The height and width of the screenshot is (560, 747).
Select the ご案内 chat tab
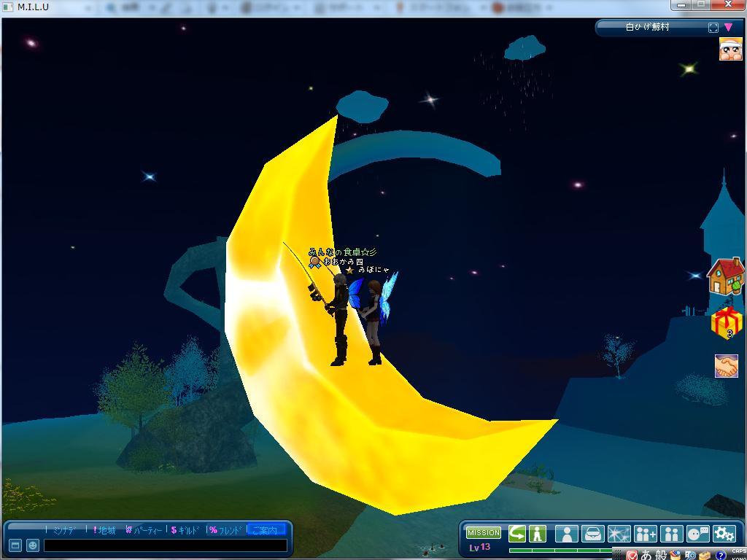point(266,530)
